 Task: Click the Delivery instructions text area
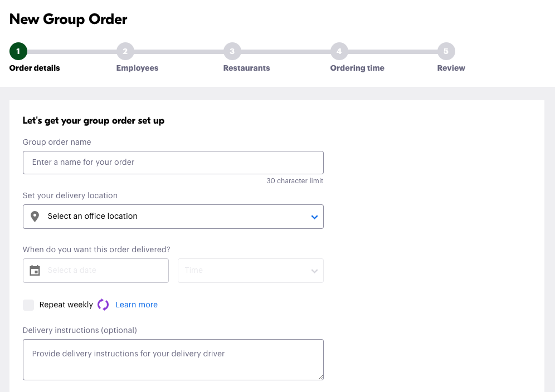[173, 359]
